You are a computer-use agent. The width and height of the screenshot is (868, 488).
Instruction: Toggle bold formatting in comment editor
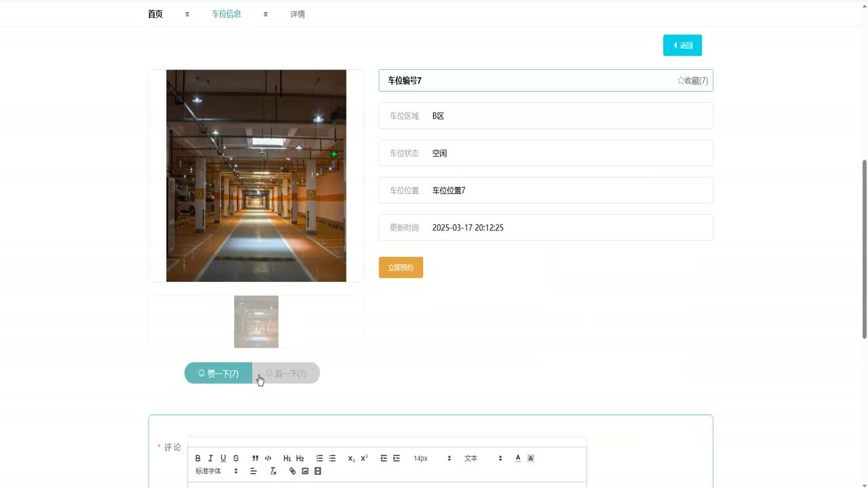click(198, 458)
